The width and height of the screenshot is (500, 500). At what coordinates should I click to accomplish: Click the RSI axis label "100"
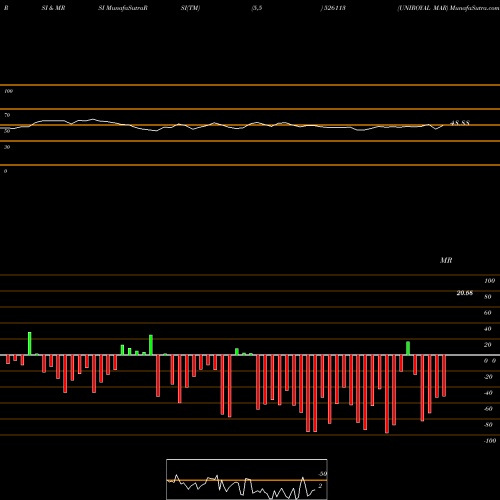pos(8,91)
